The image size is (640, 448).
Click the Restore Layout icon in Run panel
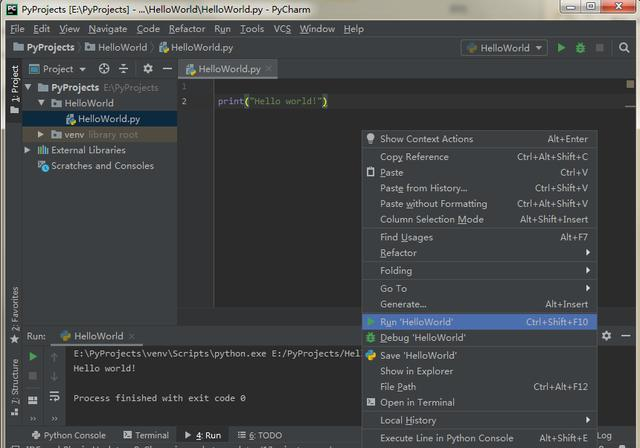33,400
